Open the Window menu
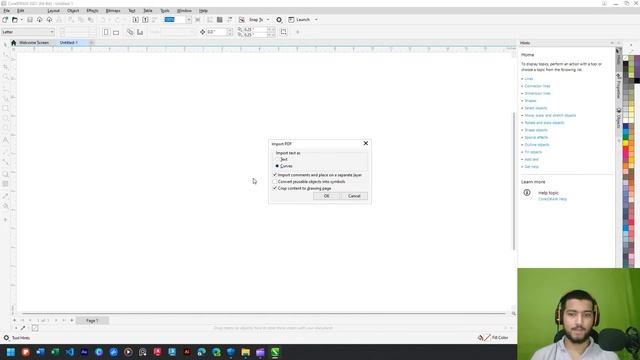The image size is (640, 360). click(184, 11)
